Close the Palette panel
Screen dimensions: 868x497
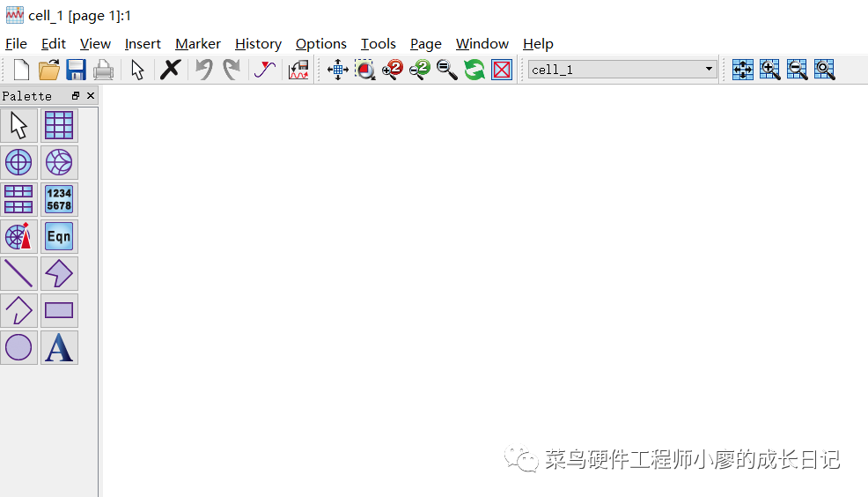click(x=91, y=96)
